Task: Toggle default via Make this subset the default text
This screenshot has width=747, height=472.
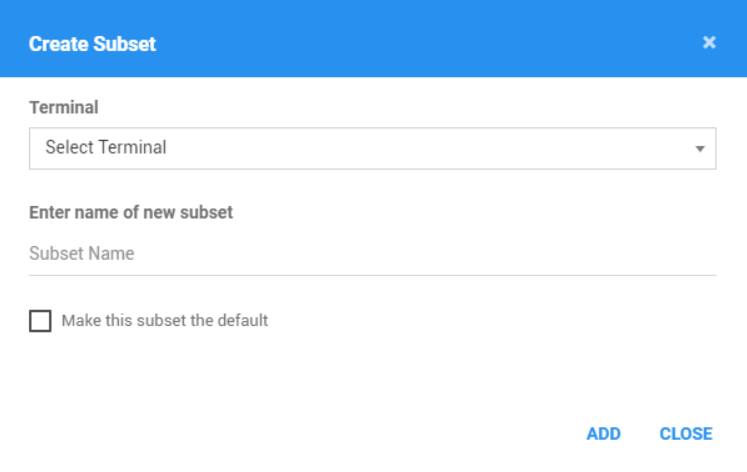Action: coord(165,321)
